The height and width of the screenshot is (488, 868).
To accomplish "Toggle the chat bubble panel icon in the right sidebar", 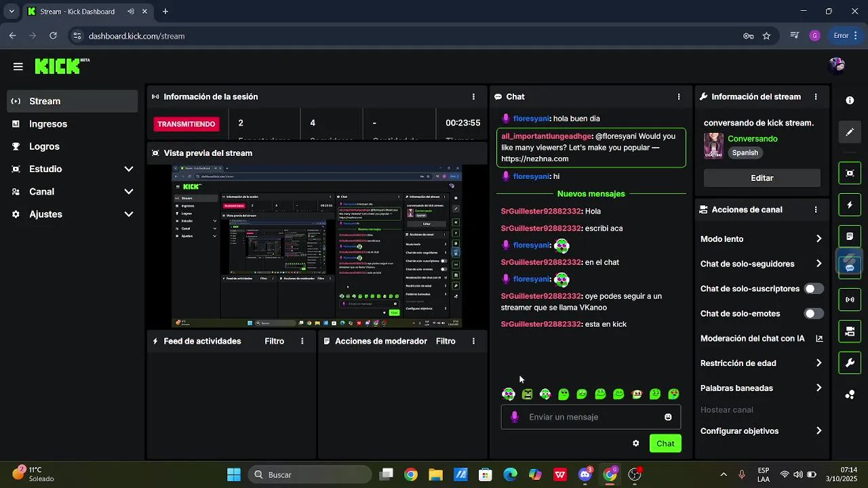I will click(x=850, y=268).
